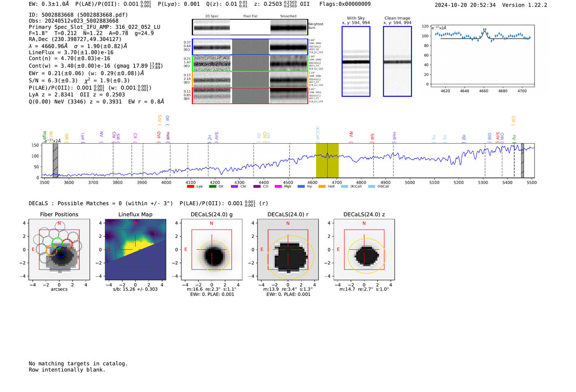The image size is (576, 392).
Task: Click the gray hatched band near 3550
Action: tap(56, 160)
